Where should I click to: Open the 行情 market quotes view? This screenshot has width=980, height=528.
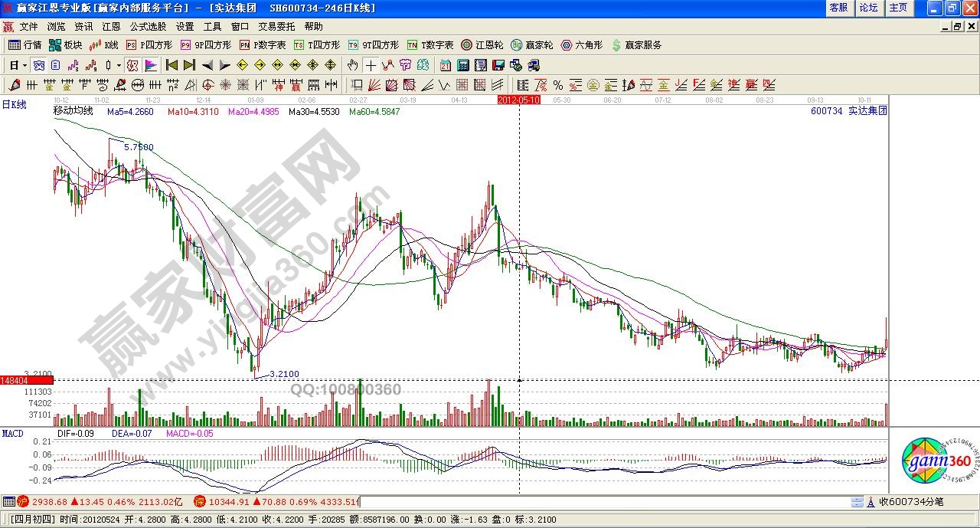click(24, 45)
